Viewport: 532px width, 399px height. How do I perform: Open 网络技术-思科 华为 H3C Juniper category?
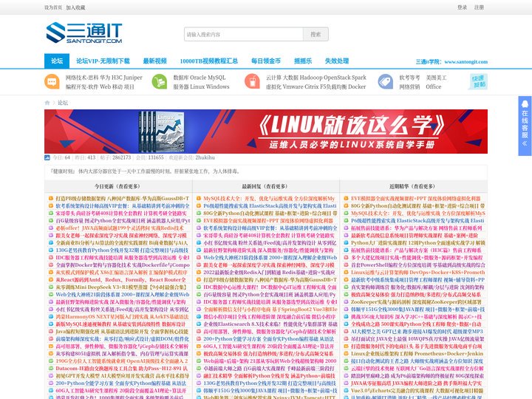coord(104,78)
